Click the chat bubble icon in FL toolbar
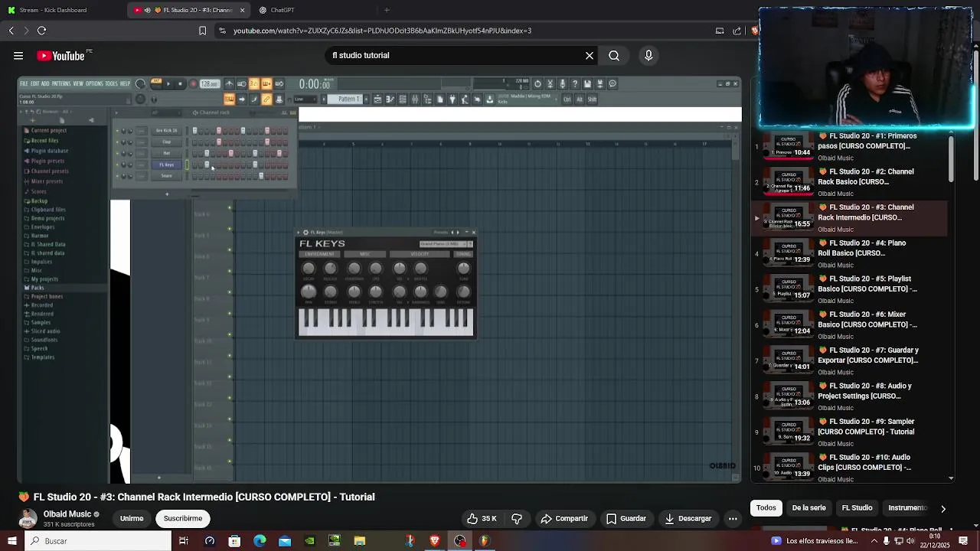Screen dimensions: 980x551 coord(612,83)
